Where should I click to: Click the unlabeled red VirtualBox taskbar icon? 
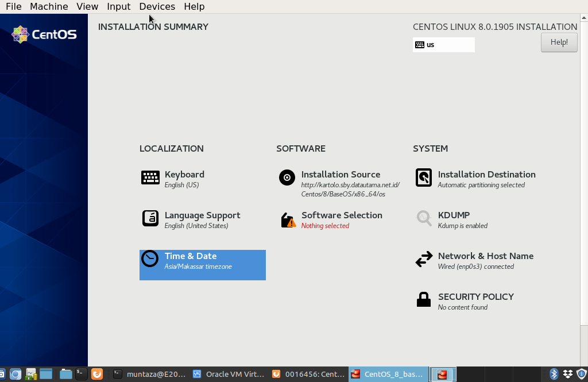coord(443,375)
